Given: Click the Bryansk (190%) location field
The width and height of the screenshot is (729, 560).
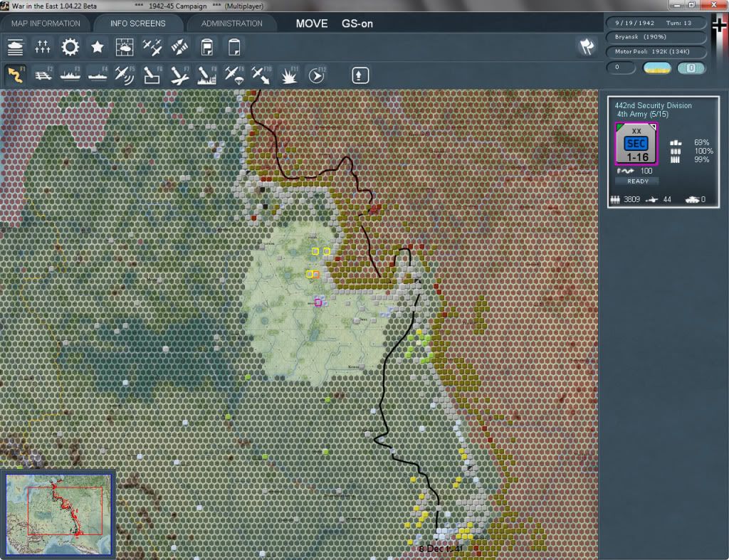Looking at the screenshot, I should (x=655, y=37).
